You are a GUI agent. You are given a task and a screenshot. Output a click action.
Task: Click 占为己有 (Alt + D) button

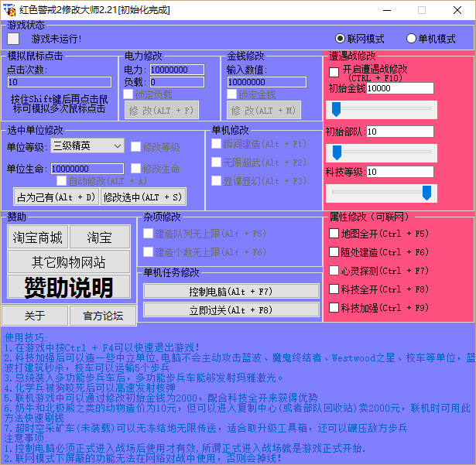57,197
